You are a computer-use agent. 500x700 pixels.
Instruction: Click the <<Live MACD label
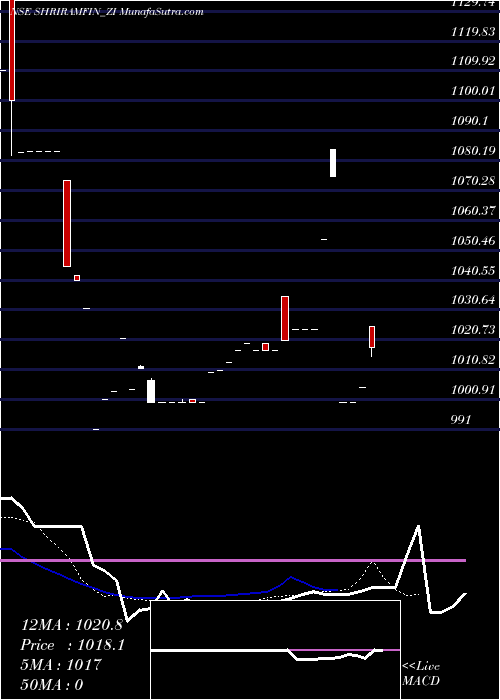point(421,674)
